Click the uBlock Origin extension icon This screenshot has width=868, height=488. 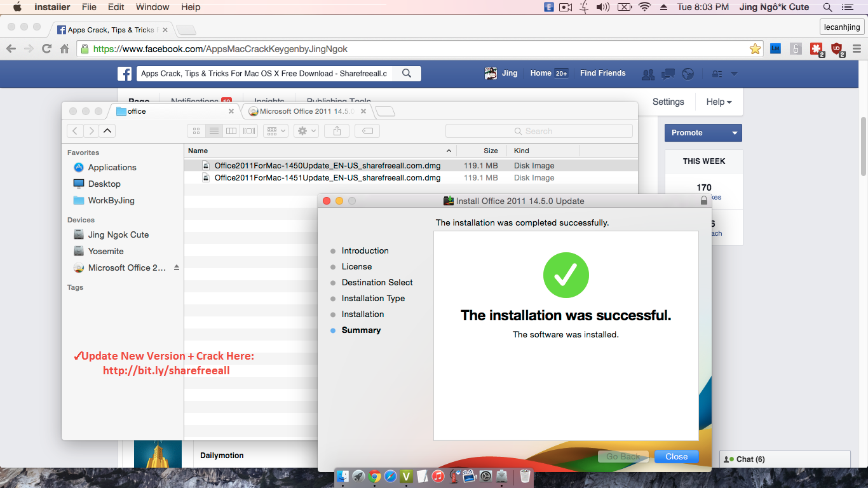tap(837, 49)
